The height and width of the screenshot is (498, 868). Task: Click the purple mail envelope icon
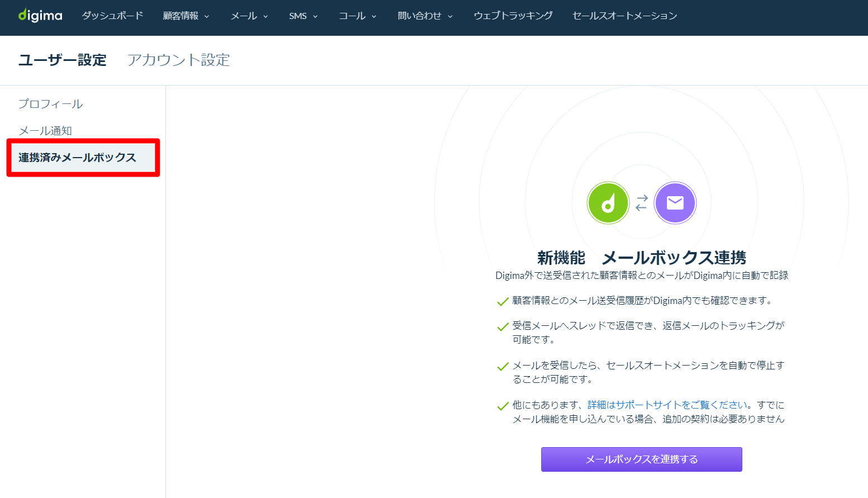(x=675, y=203)
